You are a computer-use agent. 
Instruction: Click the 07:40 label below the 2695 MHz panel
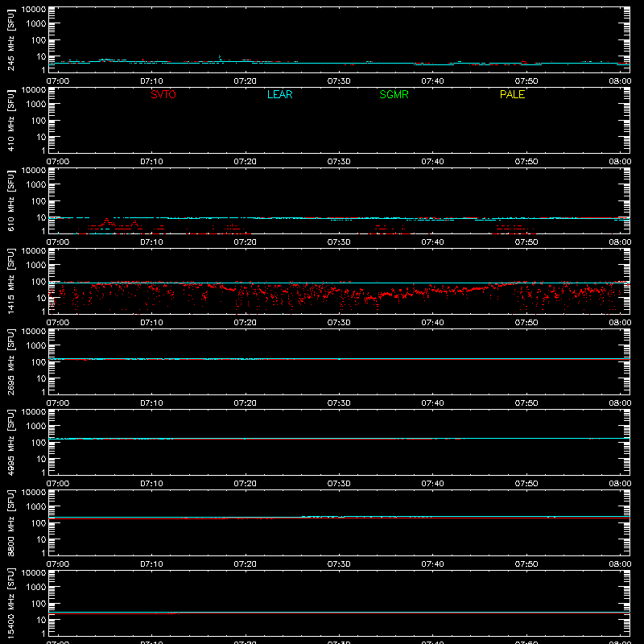pos(432,403)
